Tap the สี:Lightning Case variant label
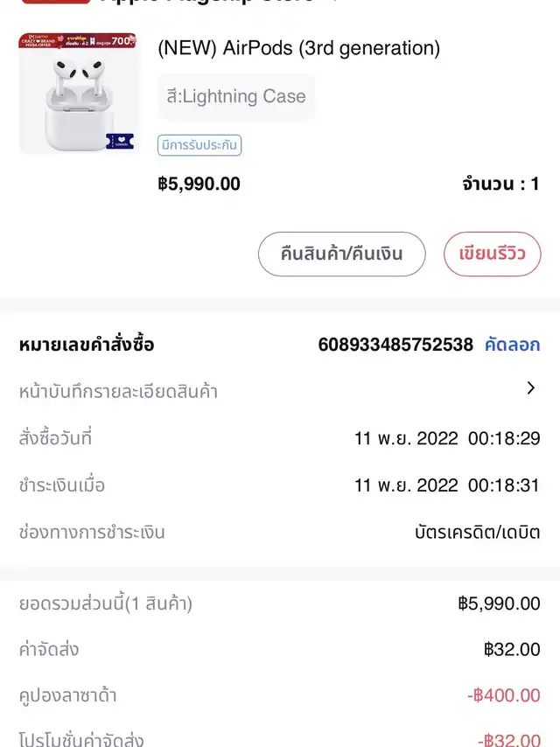560x747 pixels. pos(236,96)
